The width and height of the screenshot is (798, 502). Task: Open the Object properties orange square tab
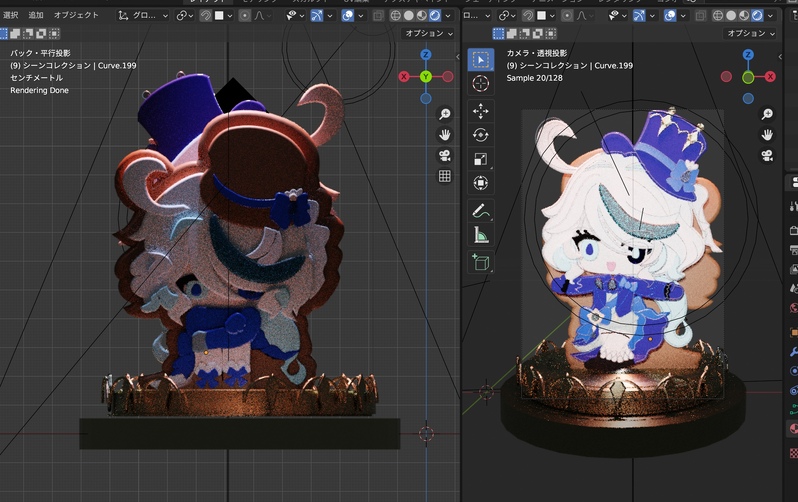794,332
